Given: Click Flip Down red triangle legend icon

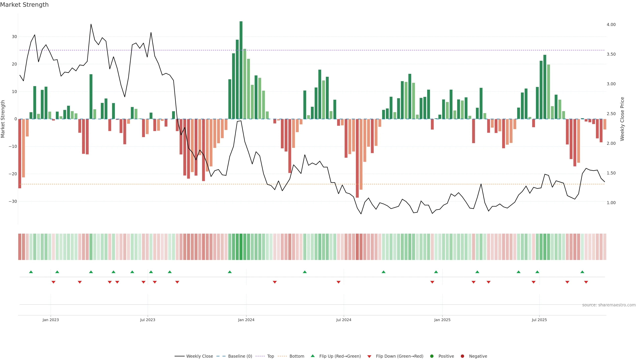Looking at the screenshot, I should (x=369, y=356).
